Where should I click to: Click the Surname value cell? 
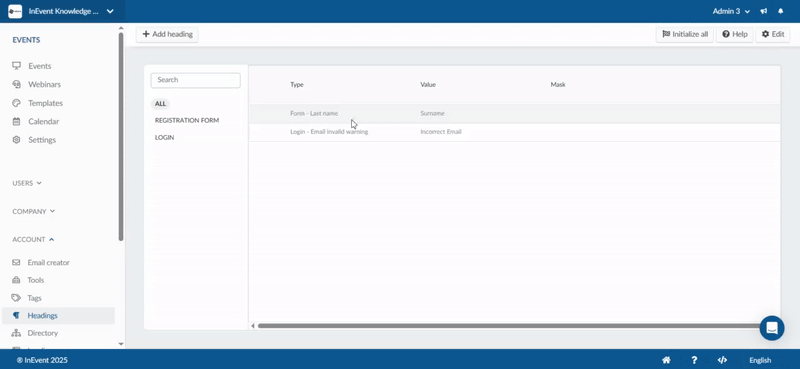click(x=432, y=113)
